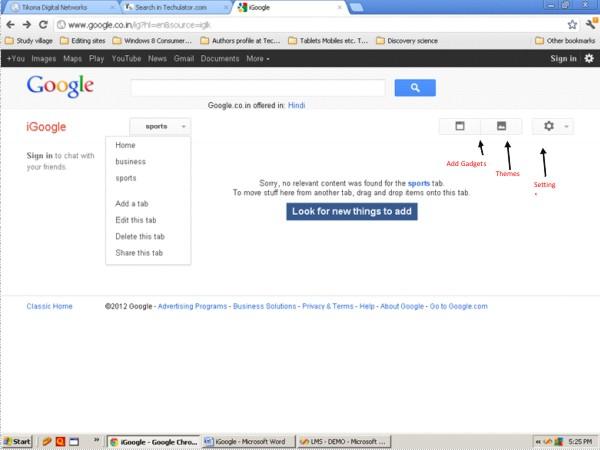Image resolution: width=600 pixels, height=450 pixels.
Task: Open Editing sites bookmark folder
Action: (x=83, y=41)
